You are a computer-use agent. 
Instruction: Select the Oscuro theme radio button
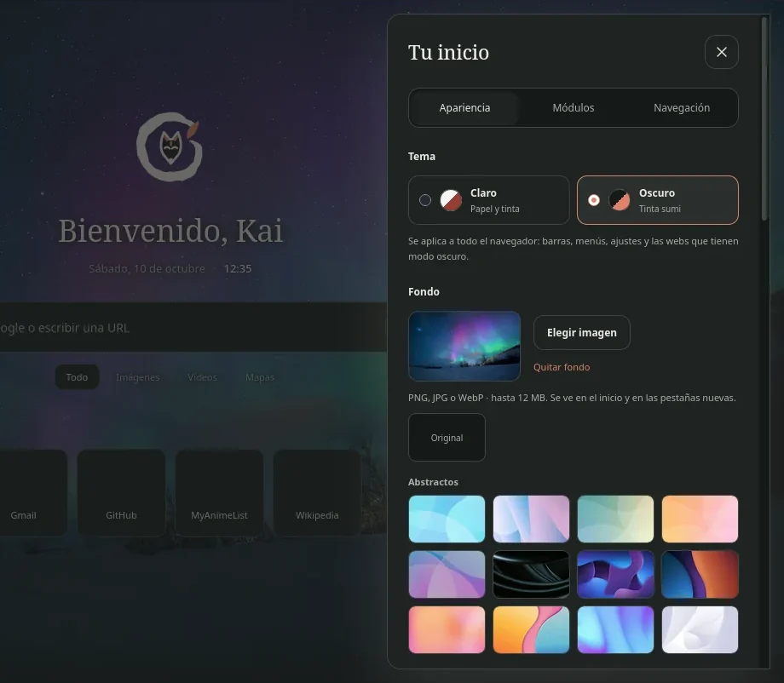coord(593,200)
